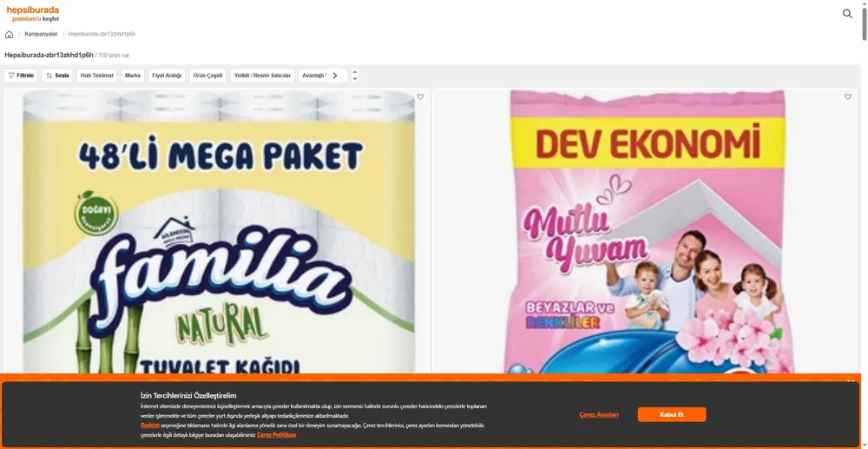Select the partially hidden Avantajlı filter chip
The image size is (868, 449).
click(x=312, y=76)
